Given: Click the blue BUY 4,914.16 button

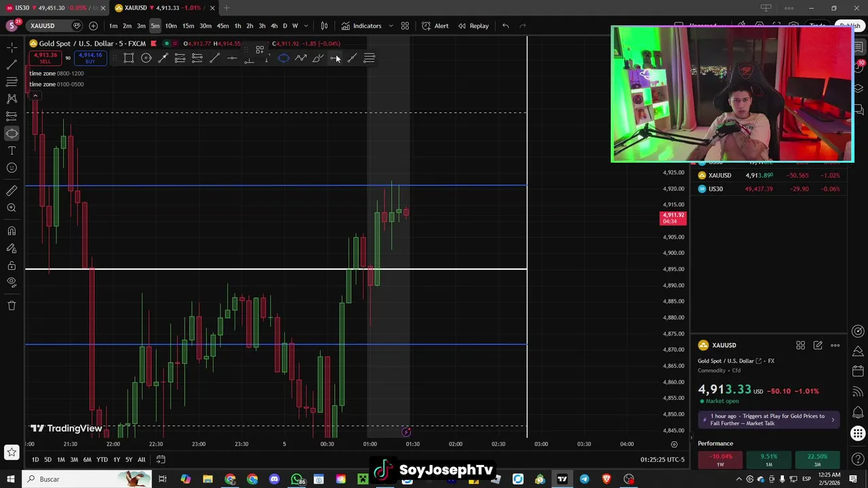Looking at the screenshot, I should (90, 58).
